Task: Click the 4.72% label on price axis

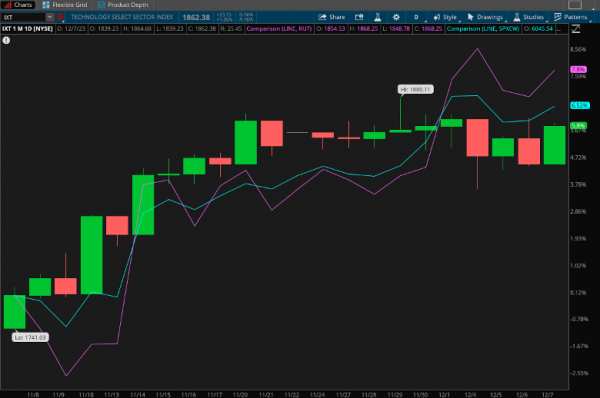Action: 578,157
